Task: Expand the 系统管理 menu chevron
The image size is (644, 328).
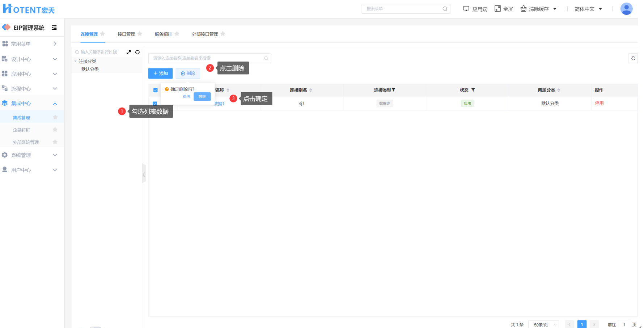Action: tap(55, 155)
